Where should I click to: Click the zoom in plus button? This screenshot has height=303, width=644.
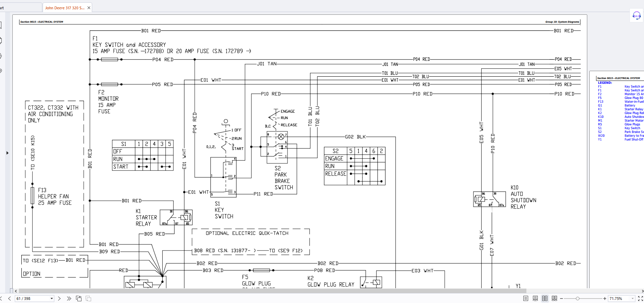(x=605, y=299)
